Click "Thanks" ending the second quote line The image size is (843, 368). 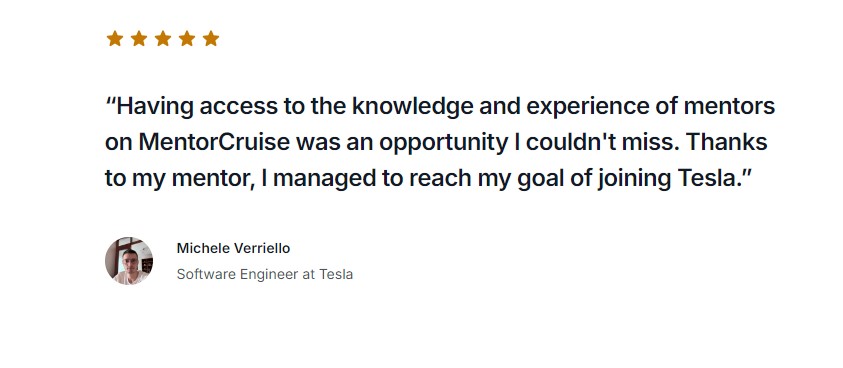tap(727, 143)
